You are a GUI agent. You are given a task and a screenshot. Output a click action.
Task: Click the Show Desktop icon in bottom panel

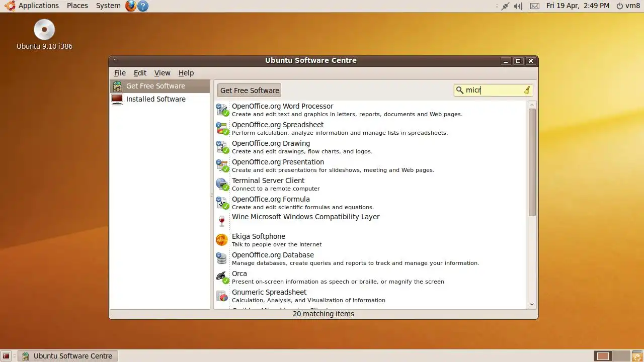[x=6, y=356]
